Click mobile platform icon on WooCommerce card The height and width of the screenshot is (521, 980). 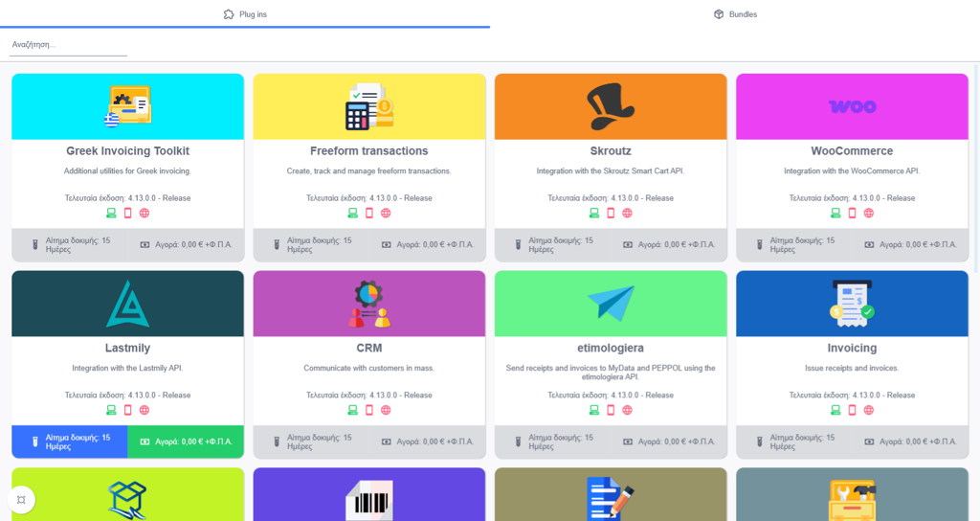point(852,214)
